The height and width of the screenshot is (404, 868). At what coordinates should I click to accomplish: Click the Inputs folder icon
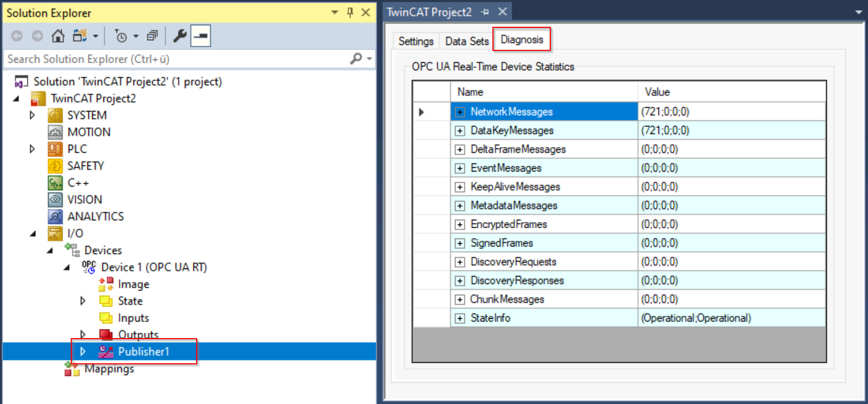[x=106, y=318]
